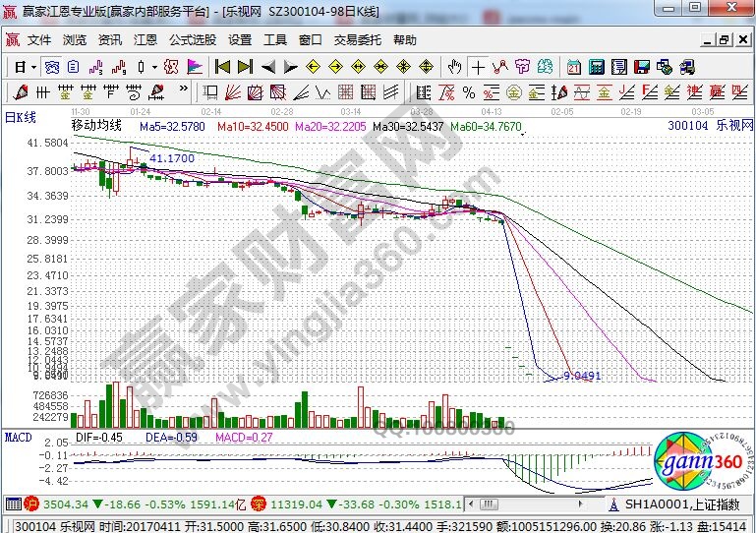Open the calculator icon in toolbar
Image resolution: width=756 pixels, height=533 pixels.
597,67
